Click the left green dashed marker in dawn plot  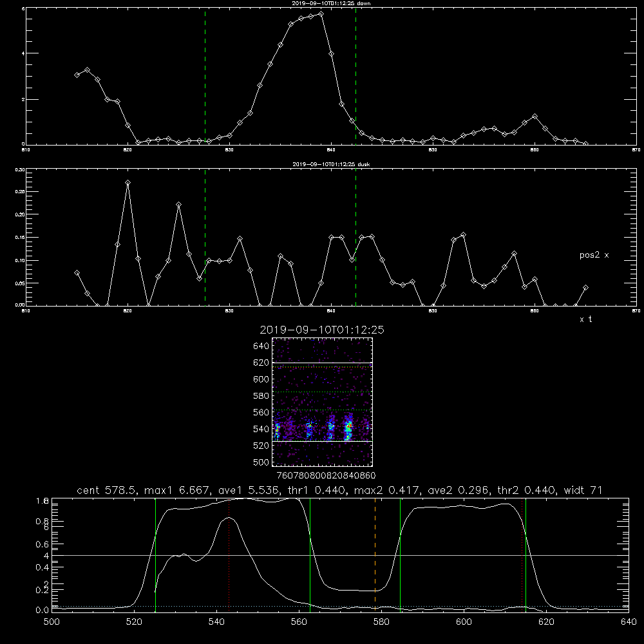[205, 77]
